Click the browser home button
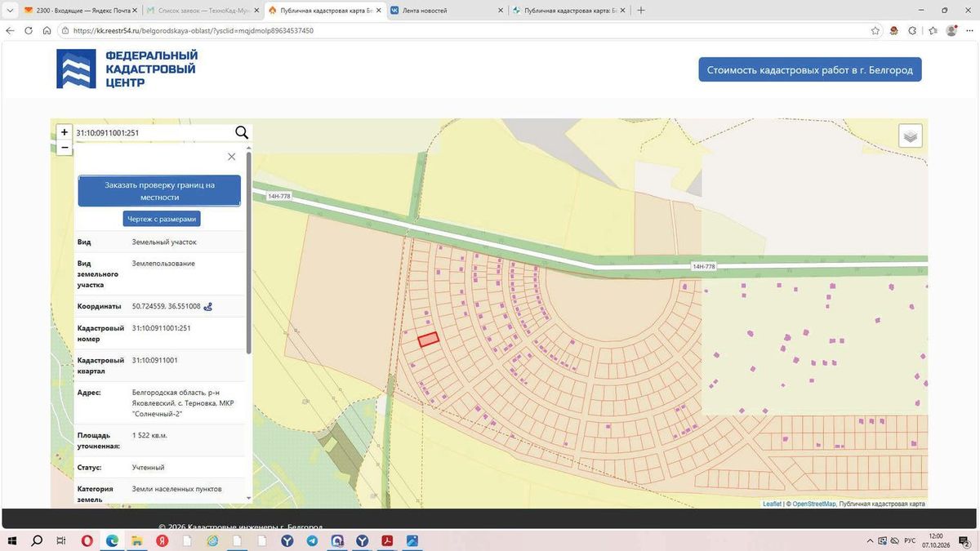Screen dimensions: 980x551 point(47,30)
